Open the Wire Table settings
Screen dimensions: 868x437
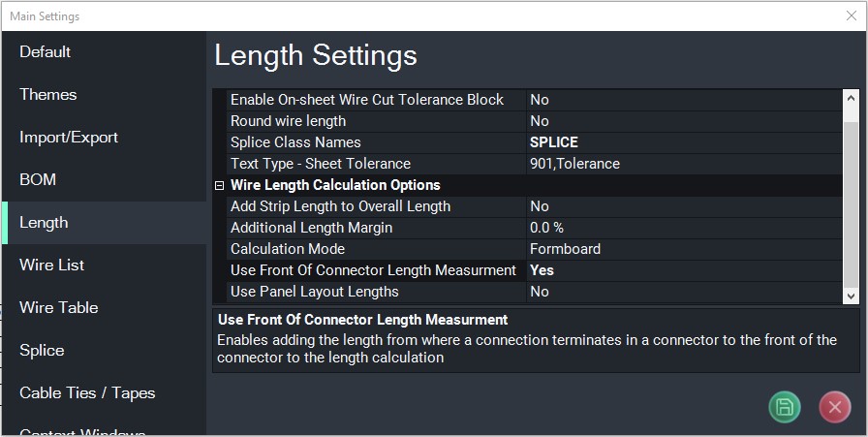tap(104, 308)
